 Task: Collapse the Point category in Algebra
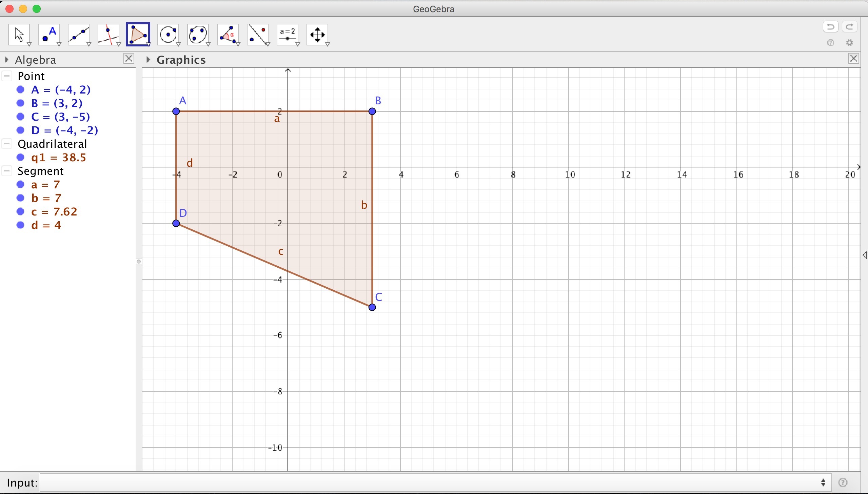(7, 76)
